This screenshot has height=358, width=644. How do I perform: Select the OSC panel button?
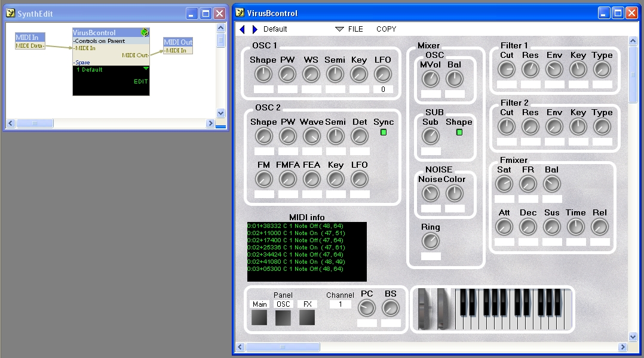(x=283, y=317)
